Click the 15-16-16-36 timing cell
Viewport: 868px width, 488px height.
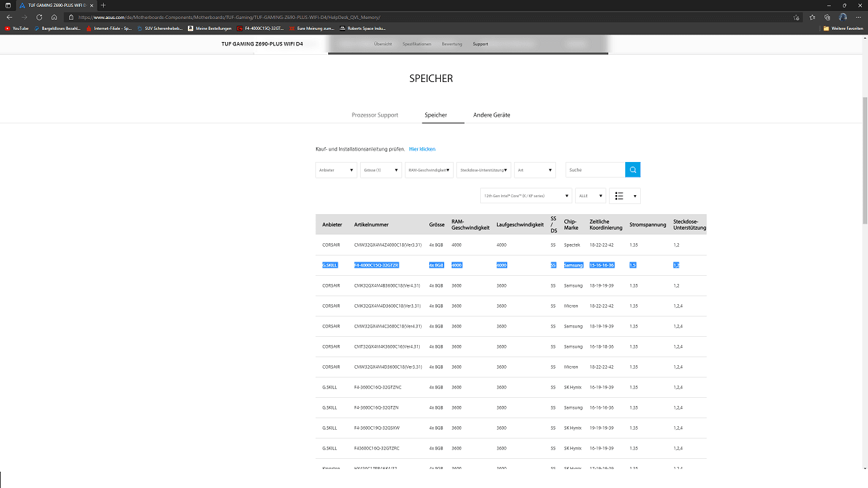pos(602,265)
